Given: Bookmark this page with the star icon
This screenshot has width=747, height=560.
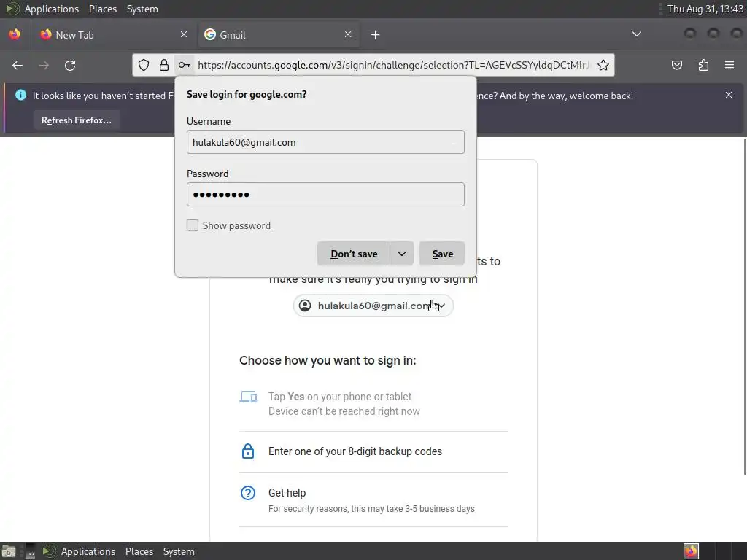Looking at the screenshot, I should click(603, 65).
